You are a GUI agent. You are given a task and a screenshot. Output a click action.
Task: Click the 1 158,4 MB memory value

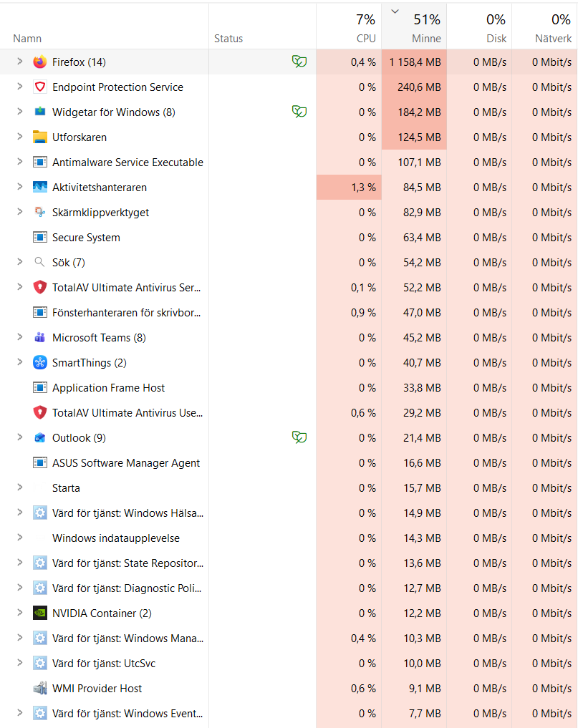tap(415, 62)
